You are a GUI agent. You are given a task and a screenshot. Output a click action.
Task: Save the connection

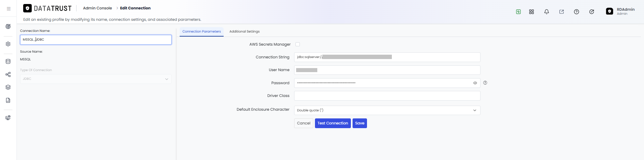point(360,123)
